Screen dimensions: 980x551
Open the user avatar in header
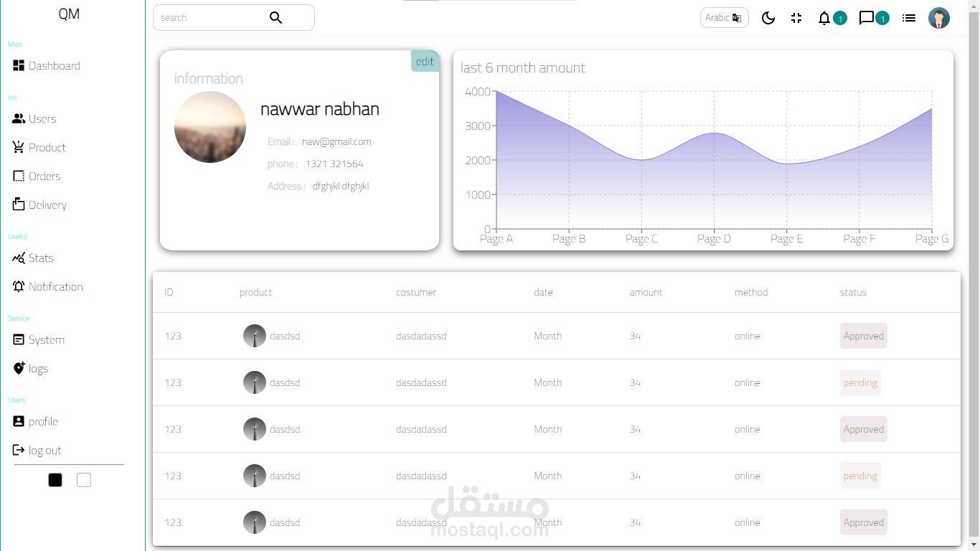click(x=939, y=18)
